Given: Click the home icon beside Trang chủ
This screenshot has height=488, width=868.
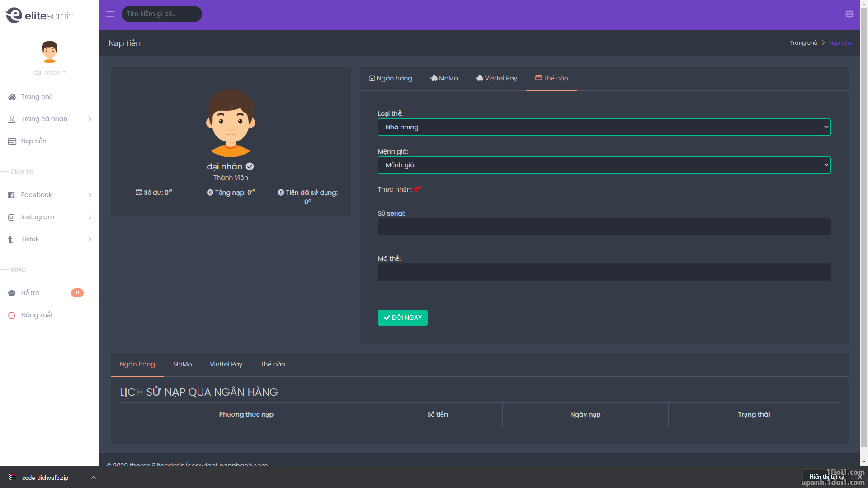Looking at the screenshot, I should 11,97.
